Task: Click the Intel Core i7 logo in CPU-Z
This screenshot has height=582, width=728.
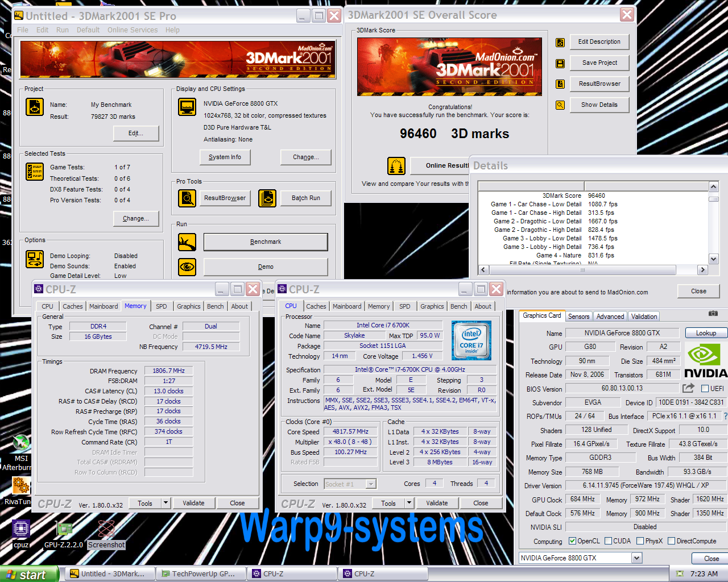Action: [471, 340]
